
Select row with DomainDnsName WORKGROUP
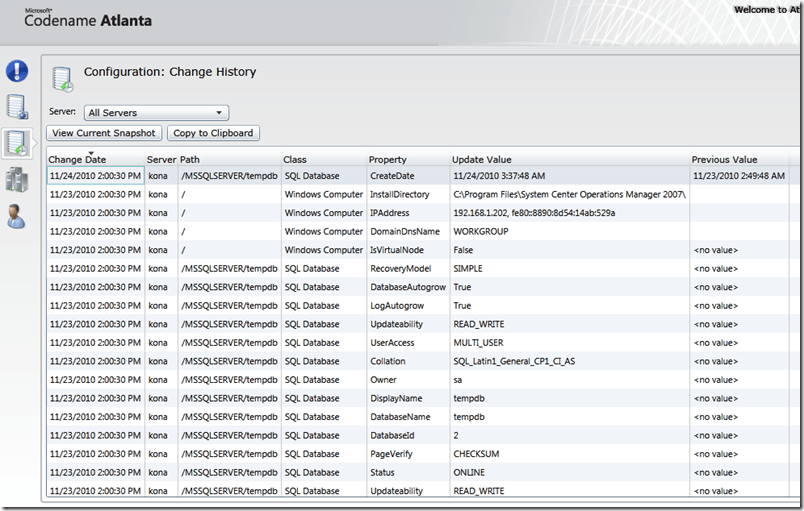point(405,231)
